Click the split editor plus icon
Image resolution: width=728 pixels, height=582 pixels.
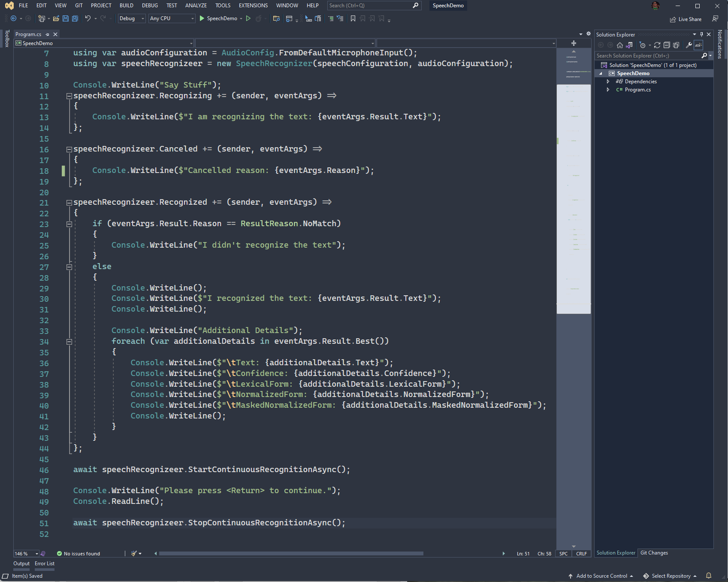[x=574, y=43]
